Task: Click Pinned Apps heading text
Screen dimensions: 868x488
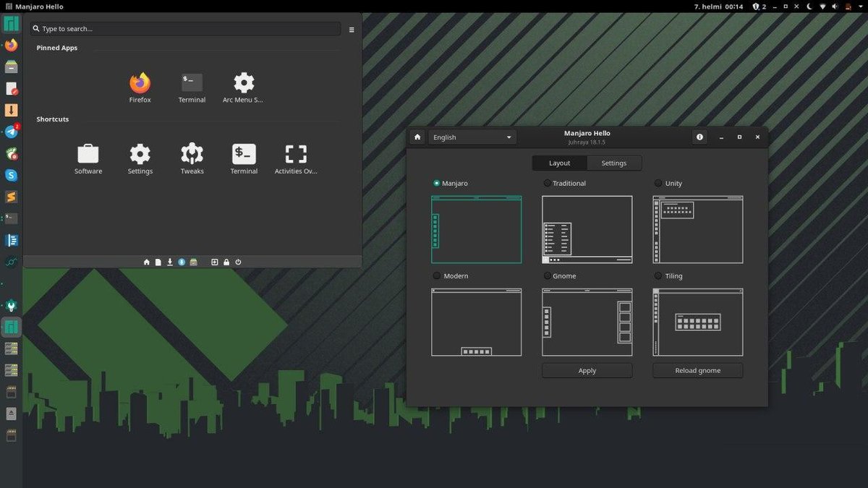Action: click(57, 48)
